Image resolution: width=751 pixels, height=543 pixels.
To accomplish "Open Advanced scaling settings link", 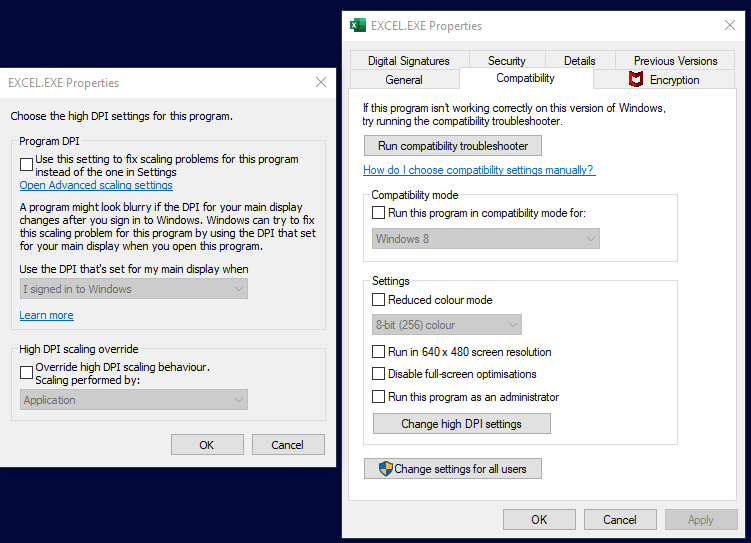I will click(96, 185).
